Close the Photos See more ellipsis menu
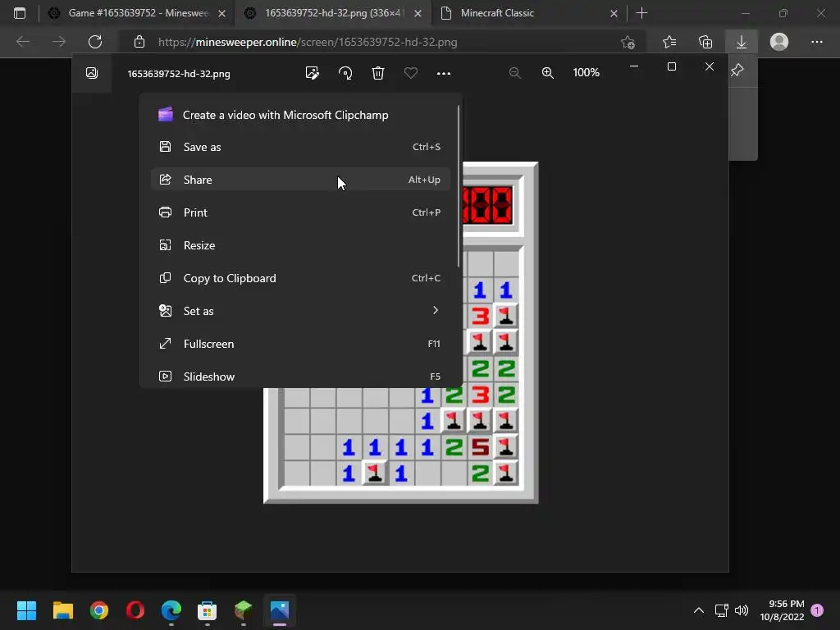This screenshot has width=840, height=630. pyautogui.click(x=444, y=73)
